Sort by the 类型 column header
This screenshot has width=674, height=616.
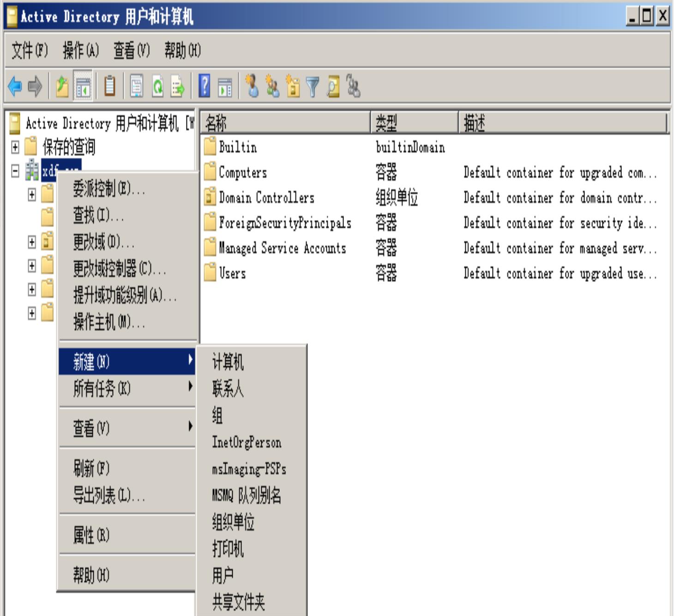(415, 123)
